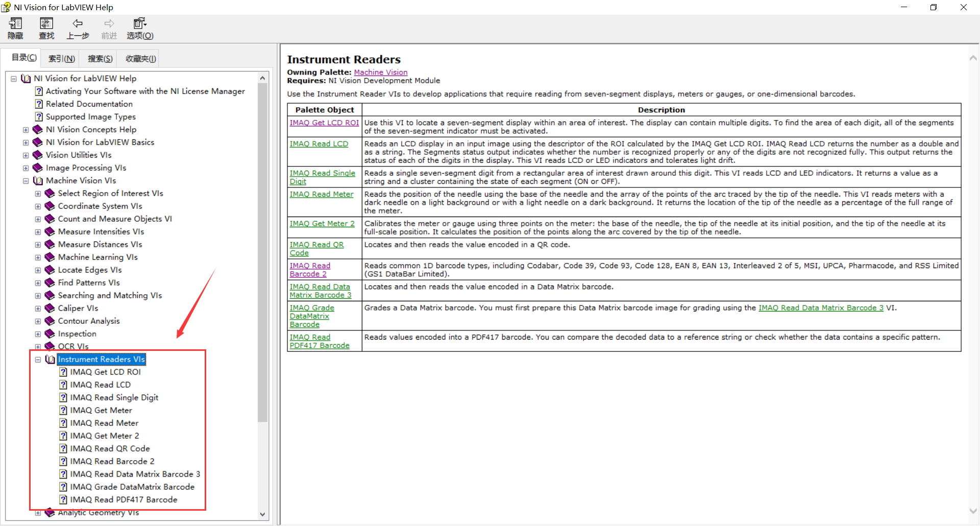Open the IMAQ Read Single Digit table link
Screen dimensions: 980x526
pyautogui.click(x=322, y=177)
